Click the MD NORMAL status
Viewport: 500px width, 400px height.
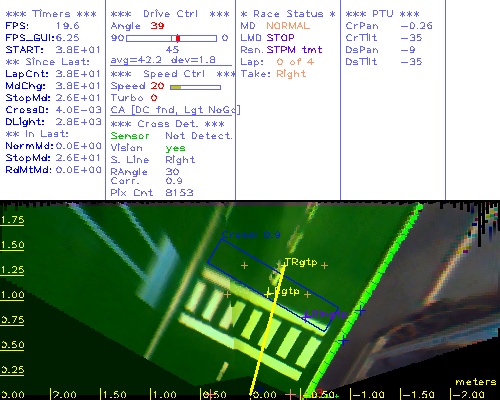[x=275, y=26]
